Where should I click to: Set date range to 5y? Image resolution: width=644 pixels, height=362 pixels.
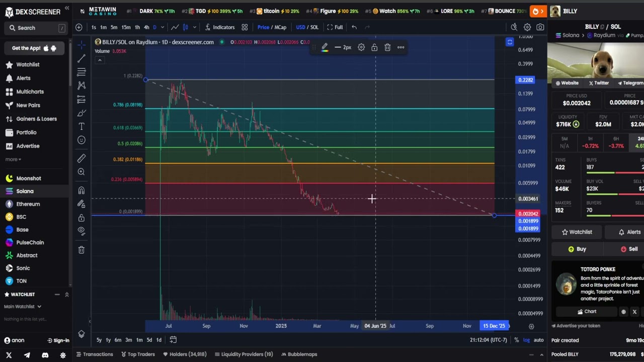point(99,340)
